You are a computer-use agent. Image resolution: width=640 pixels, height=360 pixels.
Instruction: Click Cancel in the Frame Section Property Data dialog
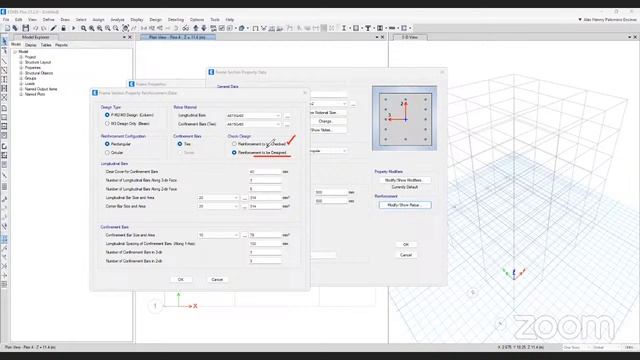pos(406,255)
